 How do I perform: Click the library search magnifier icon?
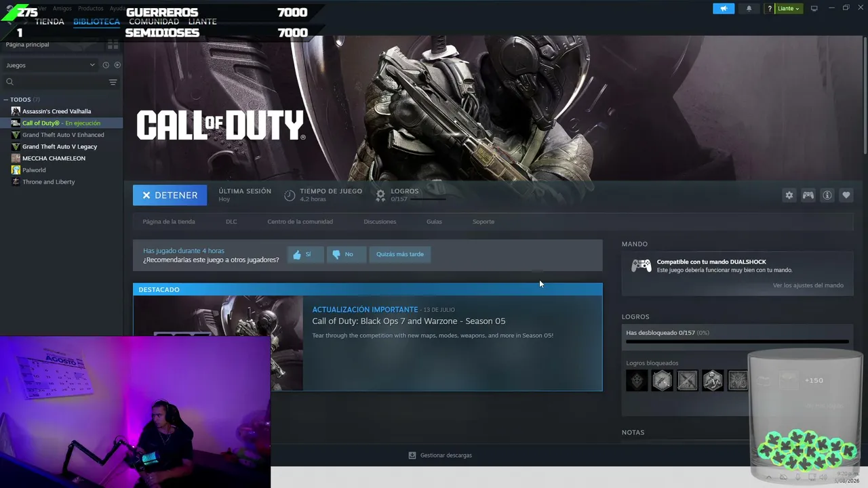click(x=9, y=82)
